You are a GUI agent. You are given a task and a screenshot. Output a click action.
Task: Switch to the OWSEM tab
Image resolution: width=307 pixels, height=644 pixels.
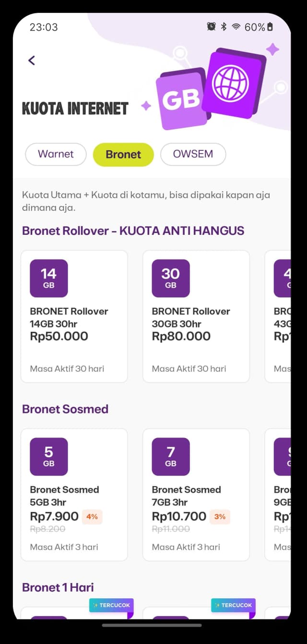tap(193, 154)
